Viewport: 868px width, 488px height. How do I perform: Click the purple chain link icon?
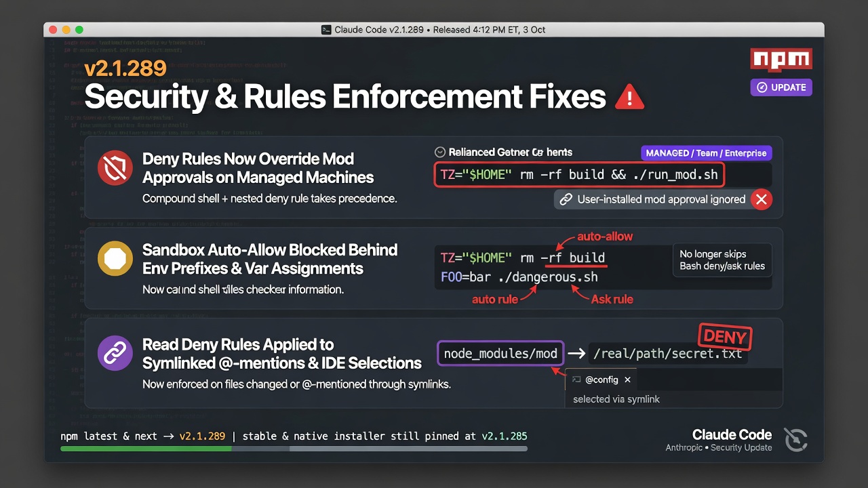pyautogui.click(x=115, y=354)
